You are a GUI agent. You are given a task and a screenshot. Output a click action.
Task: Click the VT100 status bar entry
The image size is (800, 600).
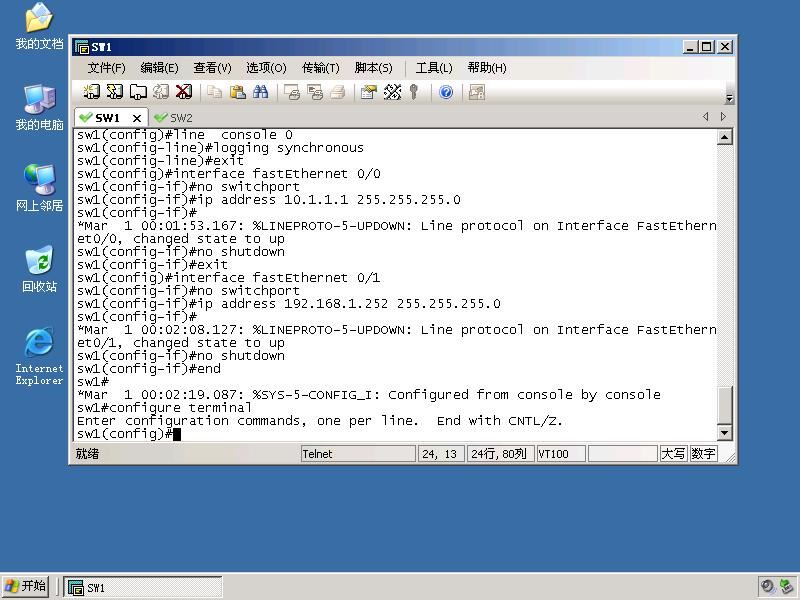coord(561,454)
